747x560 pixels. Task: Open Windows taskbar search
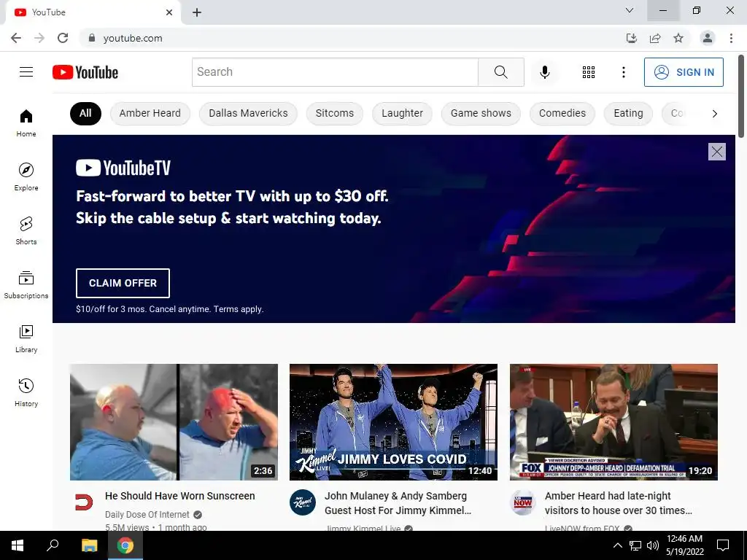coord(53,545)
